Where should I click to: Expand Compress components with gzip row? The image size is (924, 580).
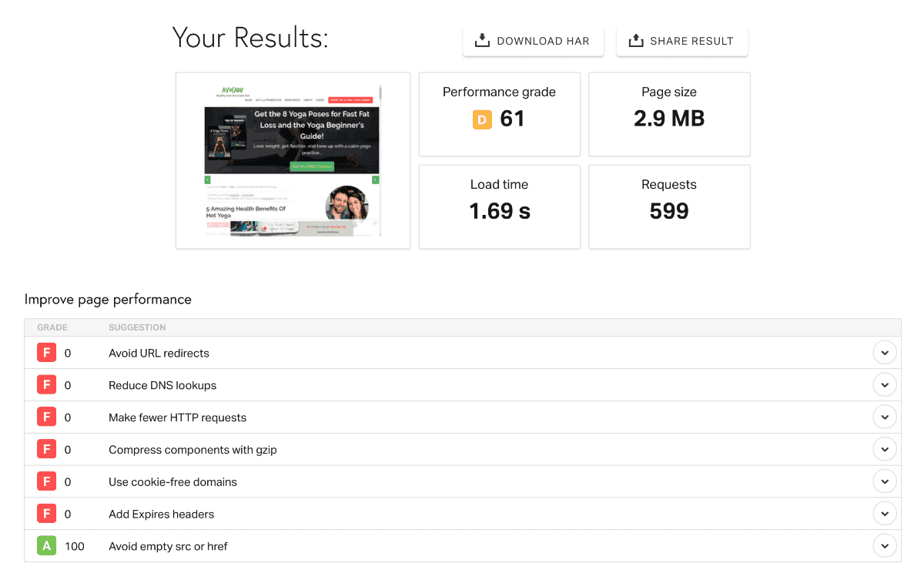885,450
